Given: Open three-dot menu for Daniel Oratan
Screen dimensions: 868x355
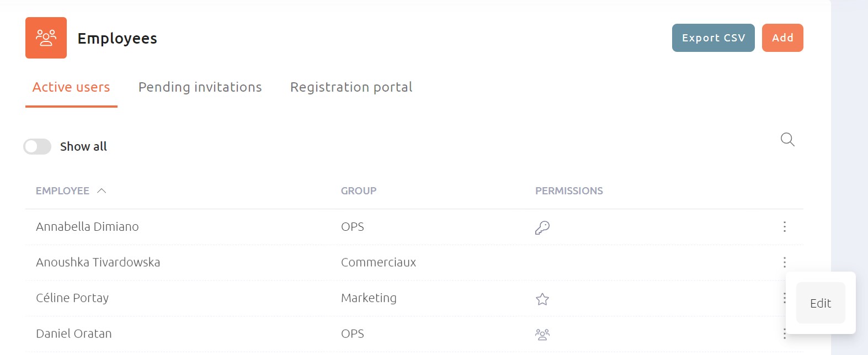Looking at the screenshot, I should pyautogui.click(x=784, y=333).
